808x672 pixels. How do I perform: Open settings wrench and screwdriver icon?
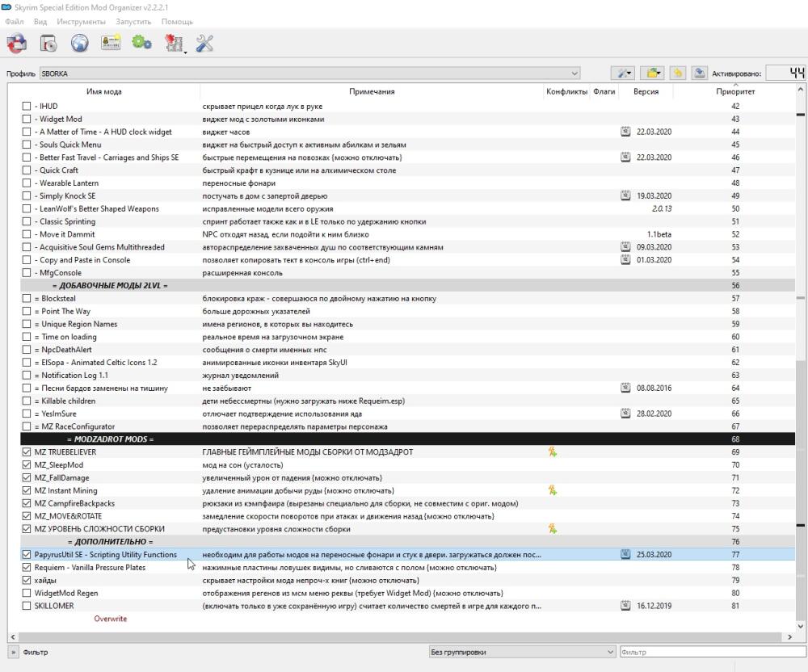(204, 44)
